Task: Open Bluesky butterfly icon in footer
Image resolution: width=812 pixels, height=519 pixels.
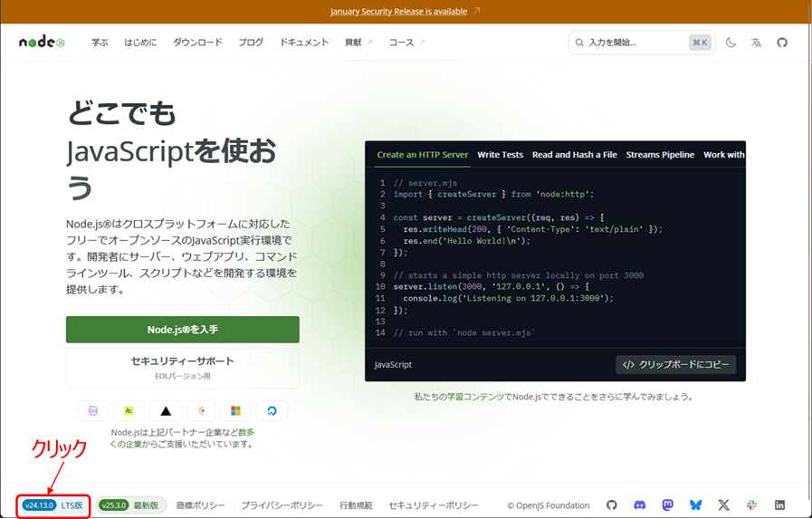Action: (x=695, y=505)
